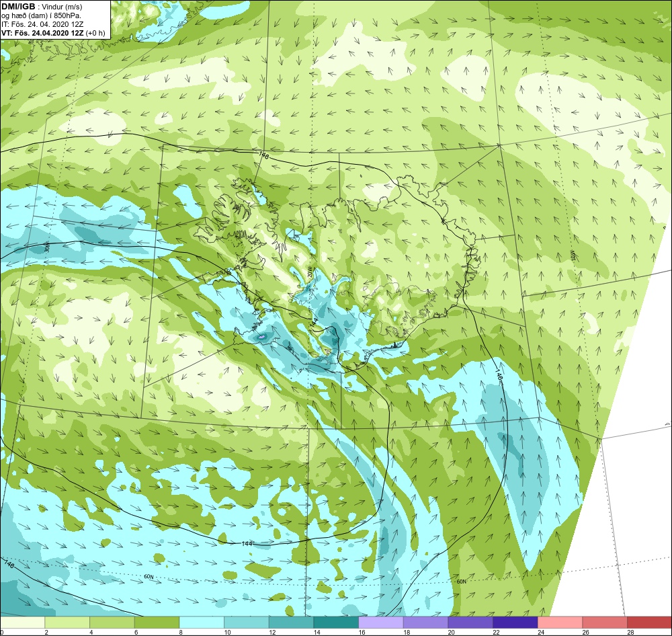The width and height of the screenshot is (672, 636).
Task: Click the 'DMI/IGB : Vindur (m/s)' title line
Action: tap(42, 7)
